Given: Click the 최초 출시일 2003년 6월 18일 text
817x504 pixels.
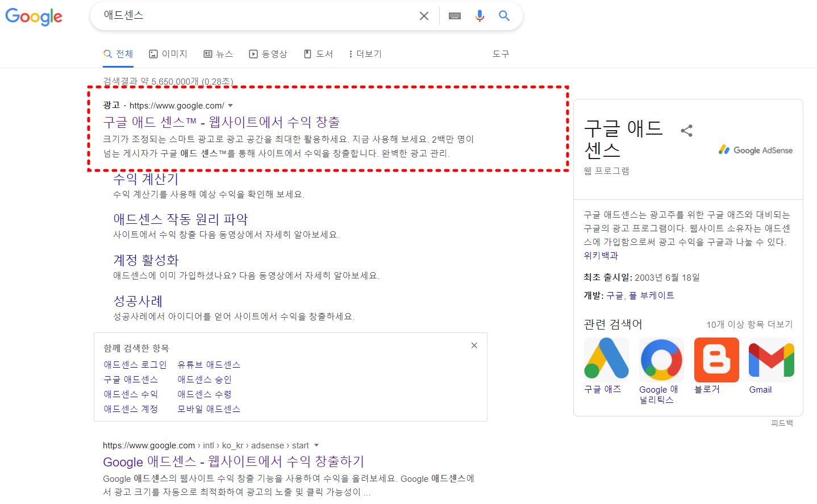Looking at the screenshot, I should tap(641, 277).
